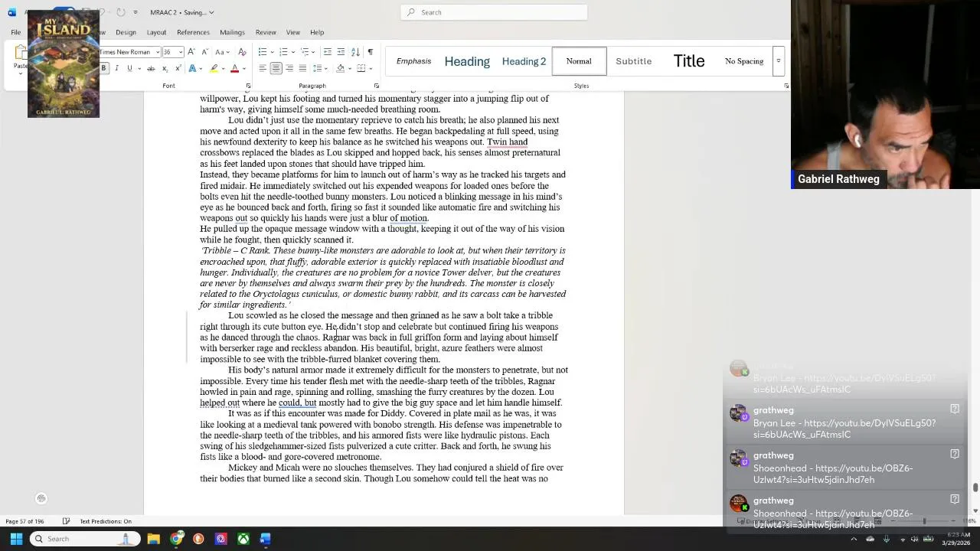The image size is (980, 551).
Task: Open Styles pane launcher
Action: (786, 86)
